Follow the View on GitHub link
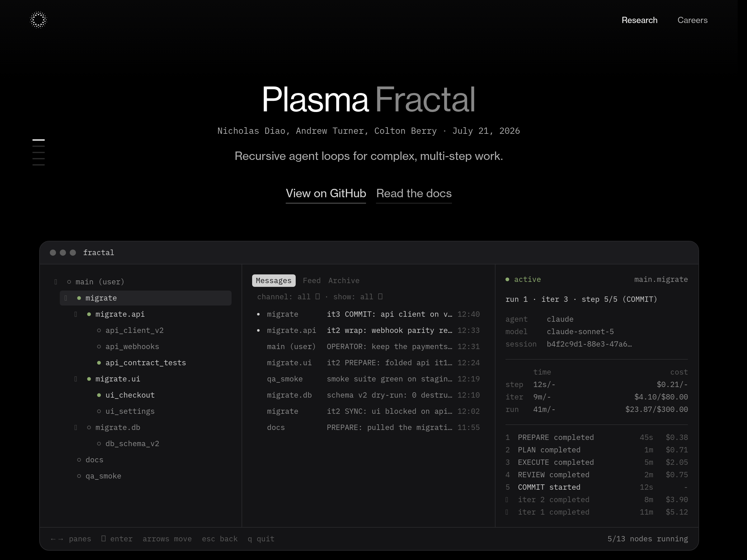 pyautogui.click(x=326, y=194)
